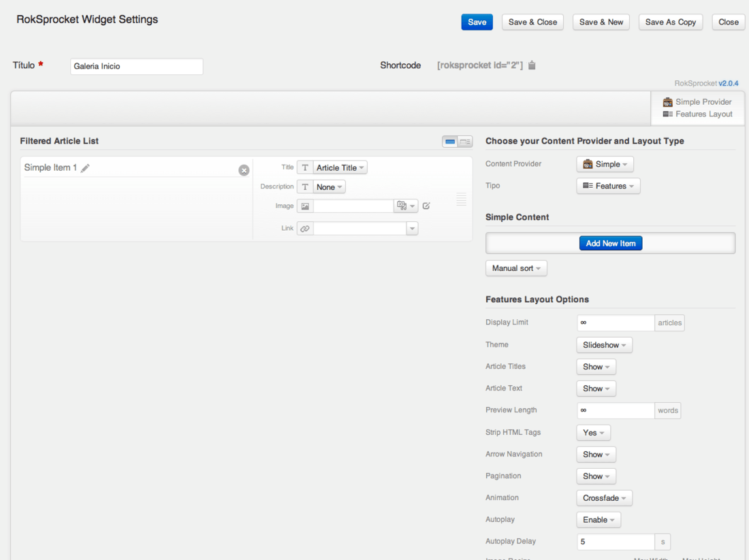Screen dimensions: 749x560
Task: Open the Manual sort dropdown
Action: [516, 268]
